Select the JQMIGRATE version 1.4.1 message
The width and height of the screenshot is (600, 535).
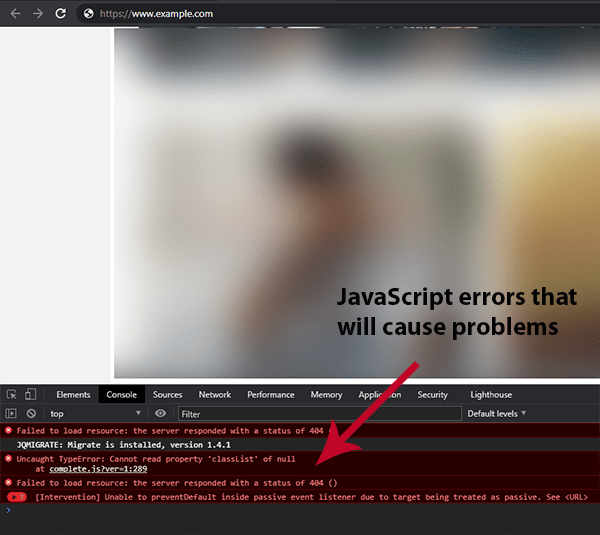click(300, 445)
